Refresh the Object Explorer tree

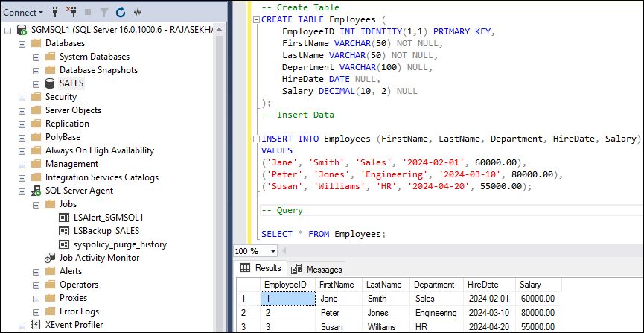coord(120,12)
